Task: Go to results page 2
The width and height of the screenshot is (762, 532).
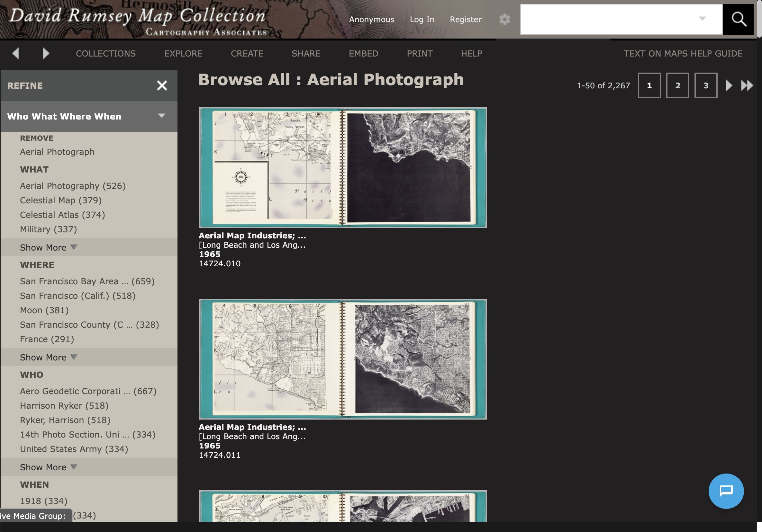Action: pos(677,85)
